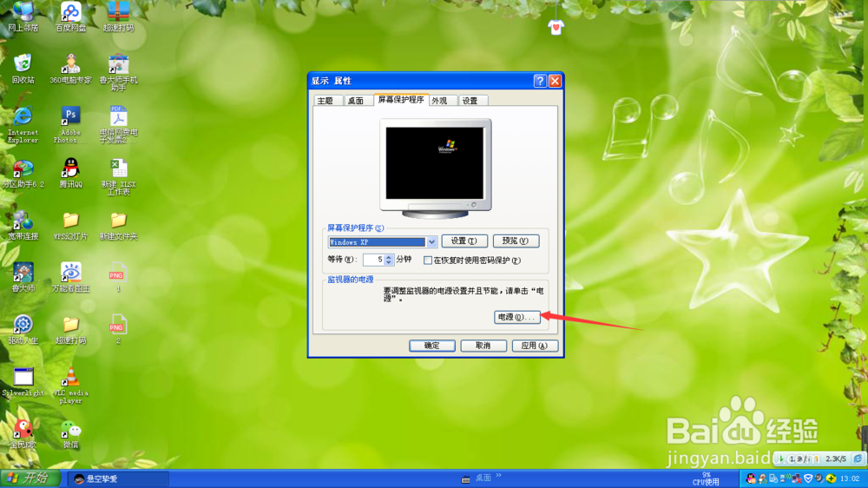Launch 腾讯QQ penguin shortcut
The width and height of the screenshot is (868, 488).
point(71,174)
